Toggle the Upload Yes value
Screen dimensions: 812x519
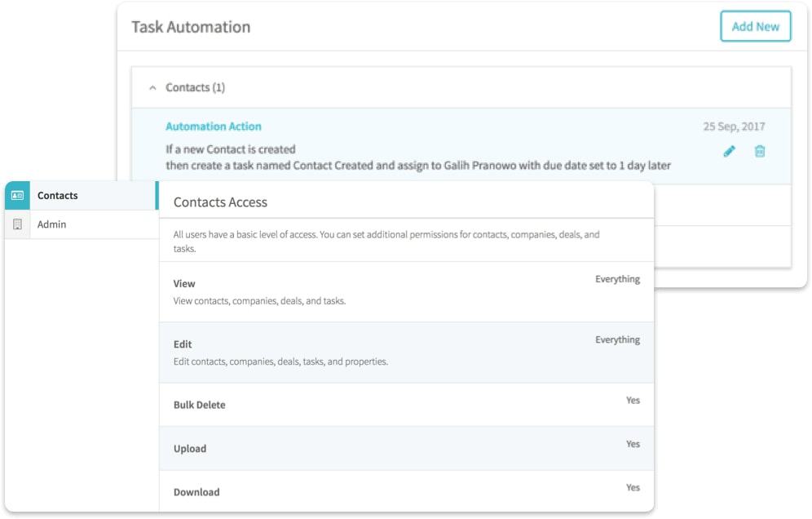tap(633, 444)
